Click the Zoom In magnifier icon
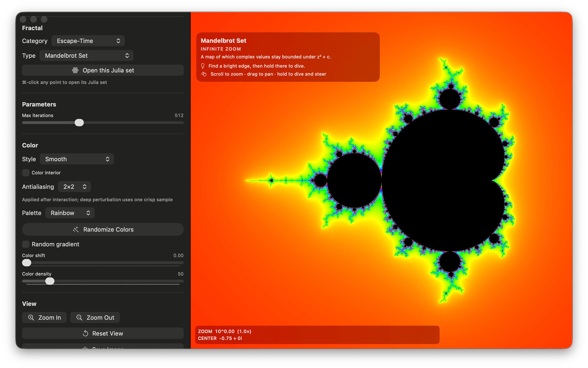 (x=31, y=317)
